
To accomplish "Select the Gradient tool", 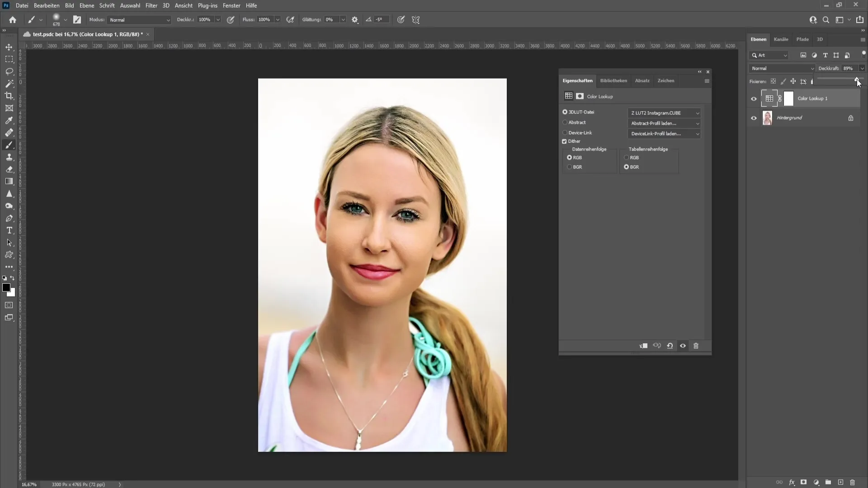I will (9, 182).
